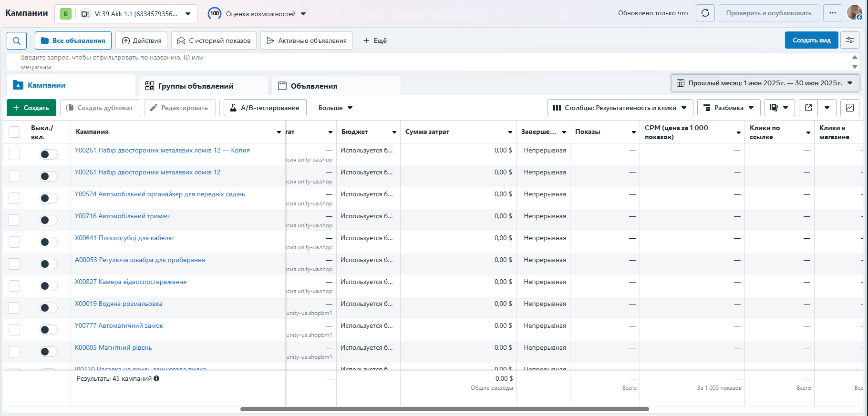Image resolution: width=868 pixels, height=416 pixels.
Task: Select the С историей показов filter
Action: tap(214, 41)
